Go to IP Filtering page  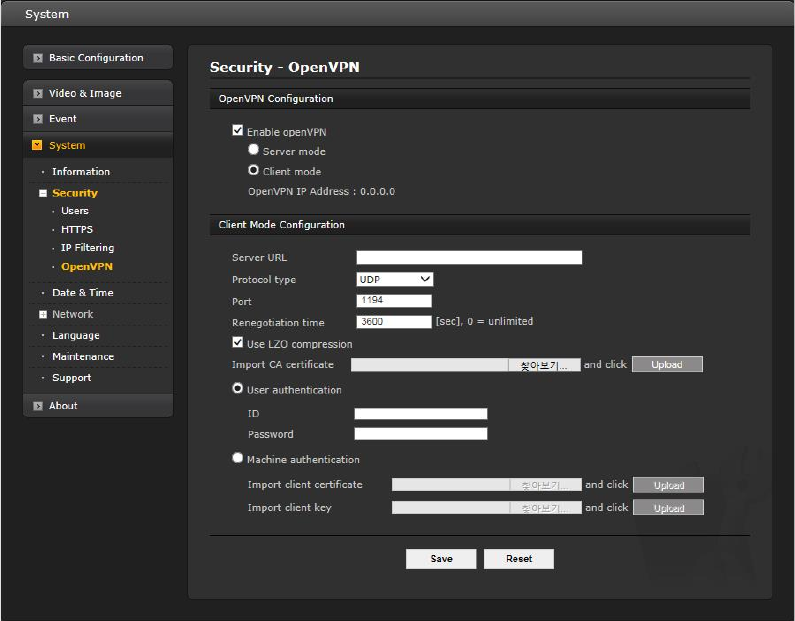(x=87, y=248)
